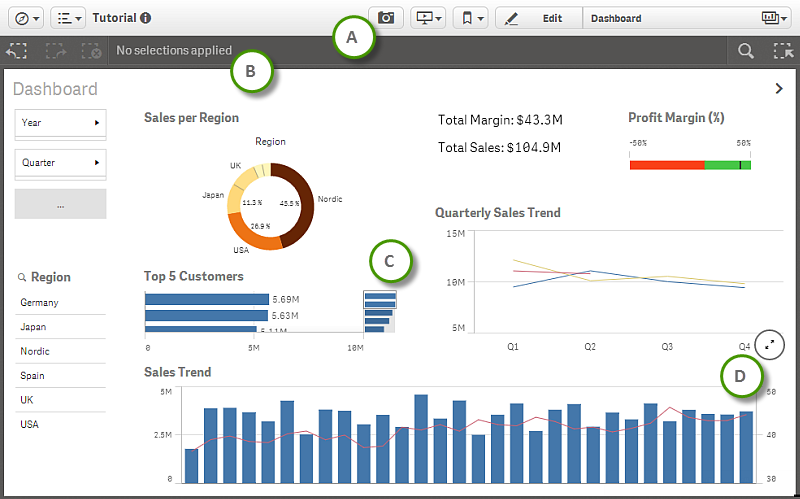Open the bookmarks dropdown
The width and height of the screenshot is (800, 499).
pyautogui.click(x=470, y=18)
